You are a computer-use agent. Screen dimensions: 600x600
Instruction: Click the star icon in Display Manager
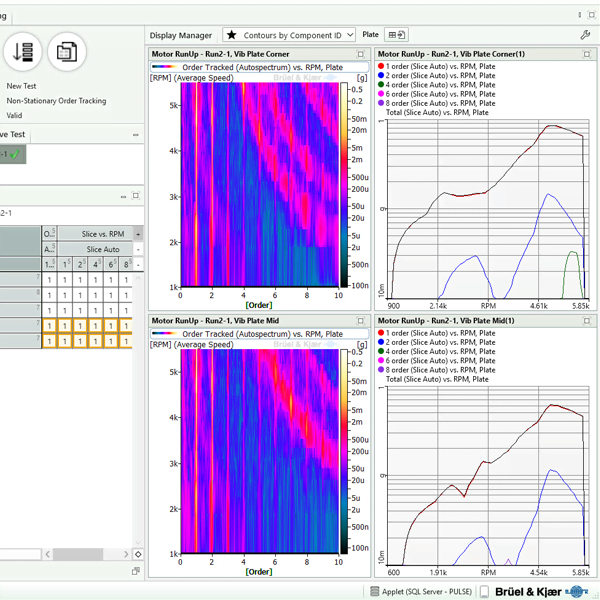pyautogui.click(x=232, y=34)
